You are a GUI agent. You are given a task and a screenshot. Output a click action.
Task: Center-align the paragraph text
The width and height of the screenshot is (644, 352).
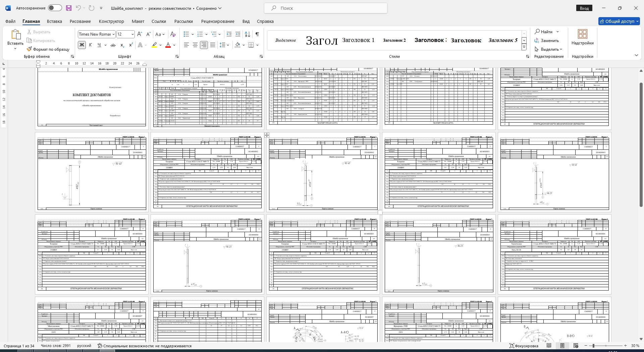click(195, 45)
